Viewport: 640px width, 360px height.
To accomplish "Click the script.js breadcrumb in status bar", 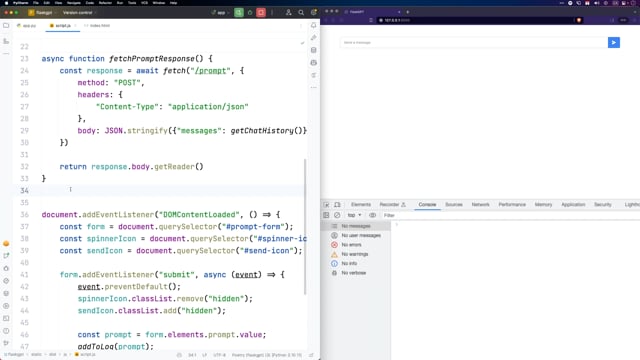I will (x=85, y=355).
